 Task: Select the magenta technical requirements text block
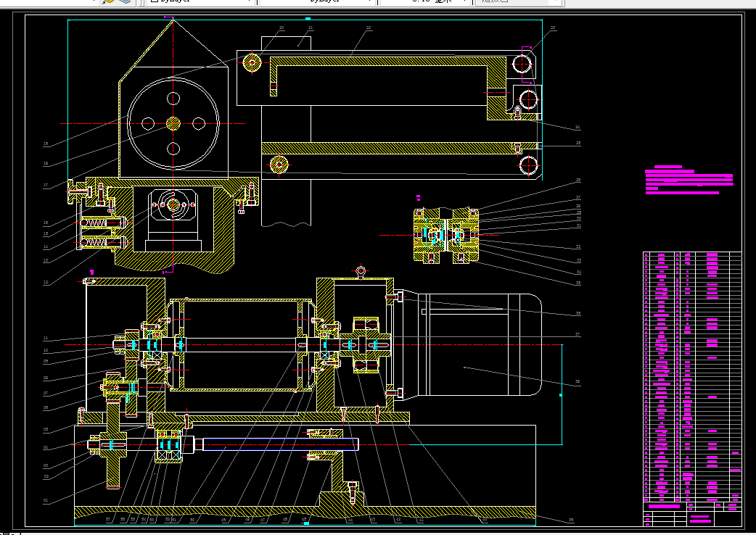(x=689, y=181)
